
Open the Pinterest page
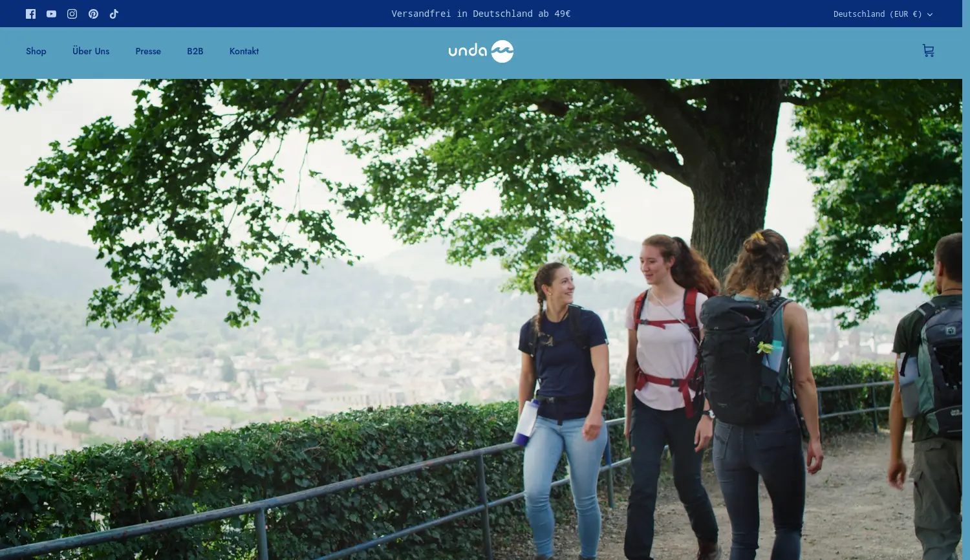click(x=93, y=14)
